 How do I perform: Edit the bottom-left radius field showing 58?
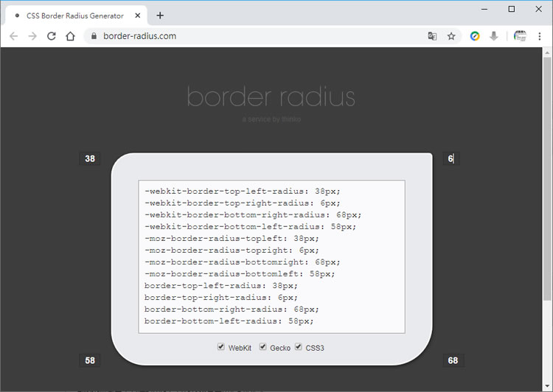click(x=90, y=360)
